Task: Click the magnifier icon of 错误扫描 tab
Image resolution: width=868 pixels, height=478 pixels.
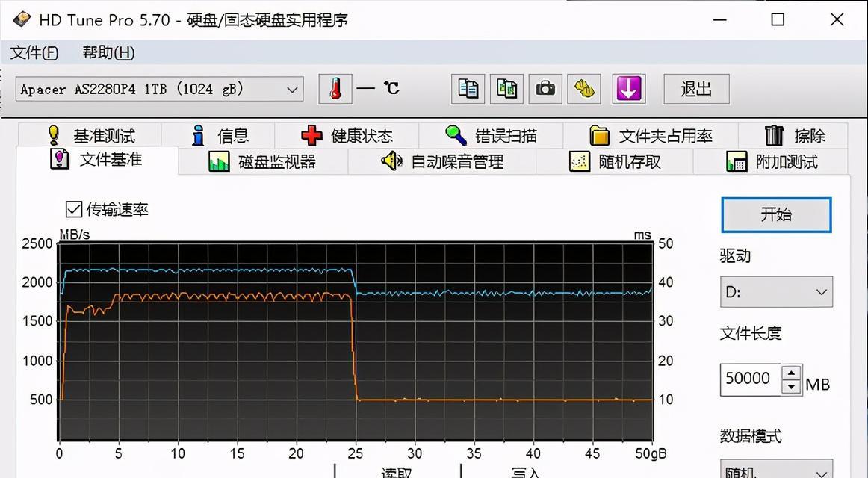Action: [x=456, y=135]
